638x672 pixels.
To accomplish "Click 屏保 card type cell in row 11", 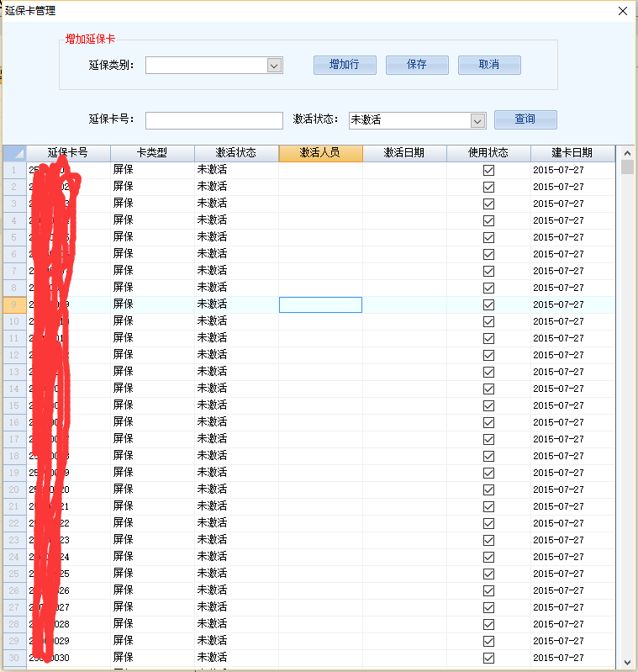I will [x=152, y=338].
